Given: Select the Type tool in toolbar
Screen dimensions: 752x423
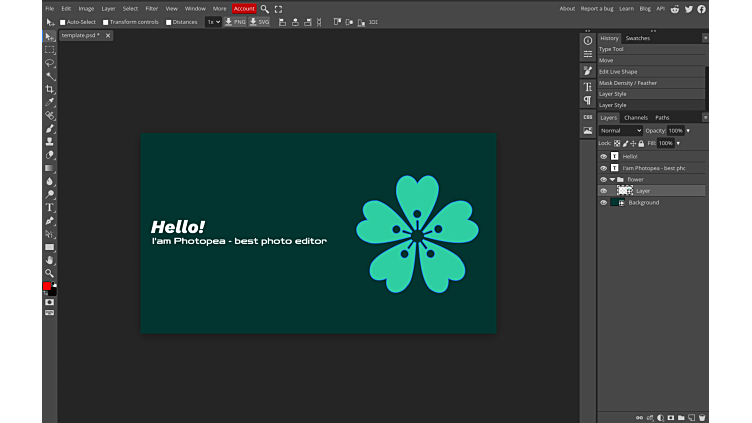Looking at the screenshot, I should pyautogui.click(x=50, y=207).
